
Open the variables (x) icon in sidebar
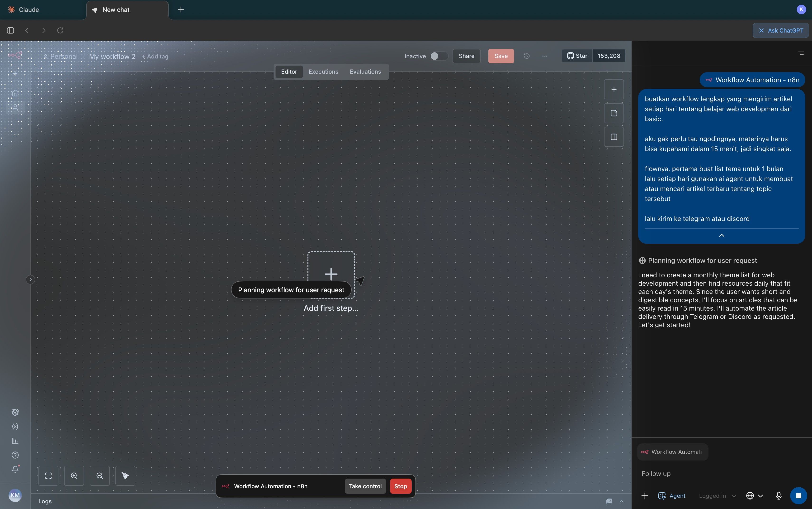[15, 427]
